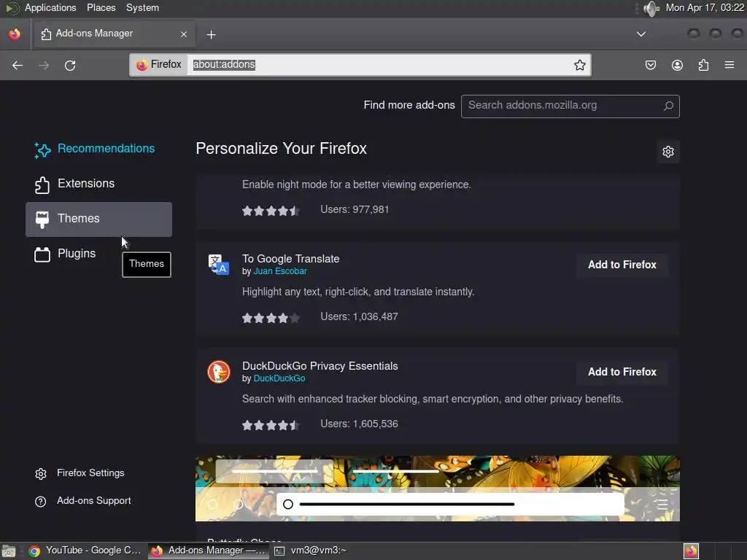Click the Firefox Settings gear icon
The height and width of the screenshot is (560, 747).
[x=41, y=473]
